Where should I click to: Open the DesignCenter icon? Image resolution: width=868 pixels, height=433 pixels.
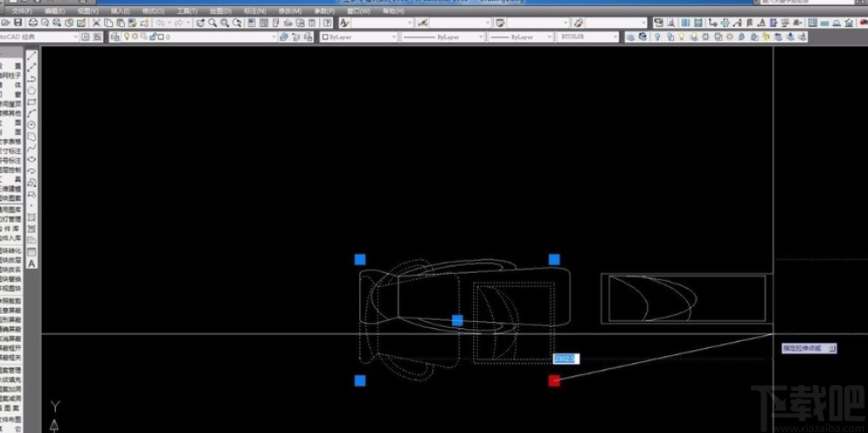tap(264, 23)
